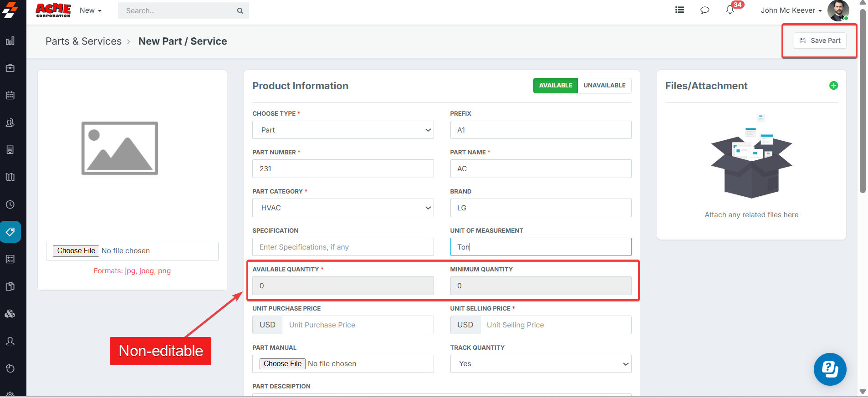Open the dashboard bar chart sidebar icon
The height and width of the screenshot is (398, 868).
pyautogui.click(x=10, y=41)
